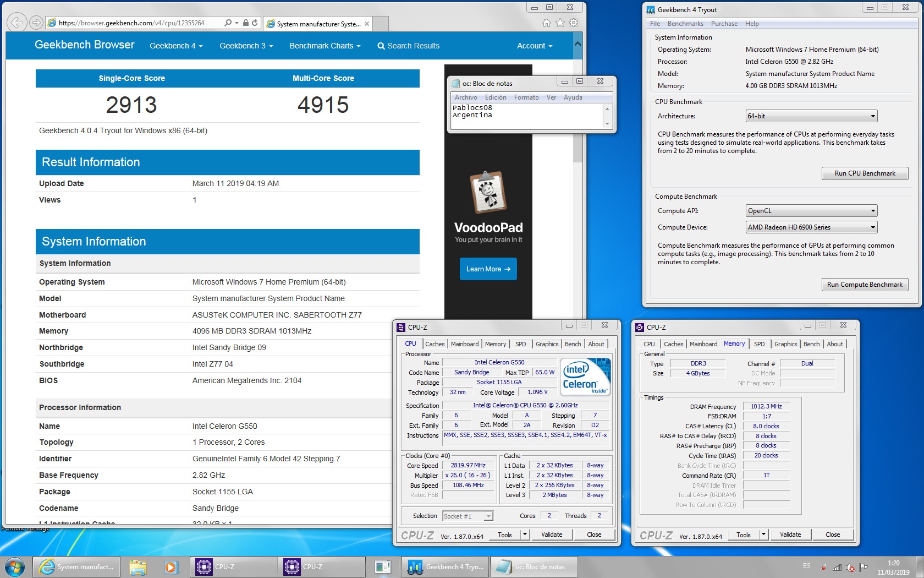The image size is (924, 578).
Task: Click the browser page scroll-up arrow
Action: pyautogui.click(x=577, y=44)
